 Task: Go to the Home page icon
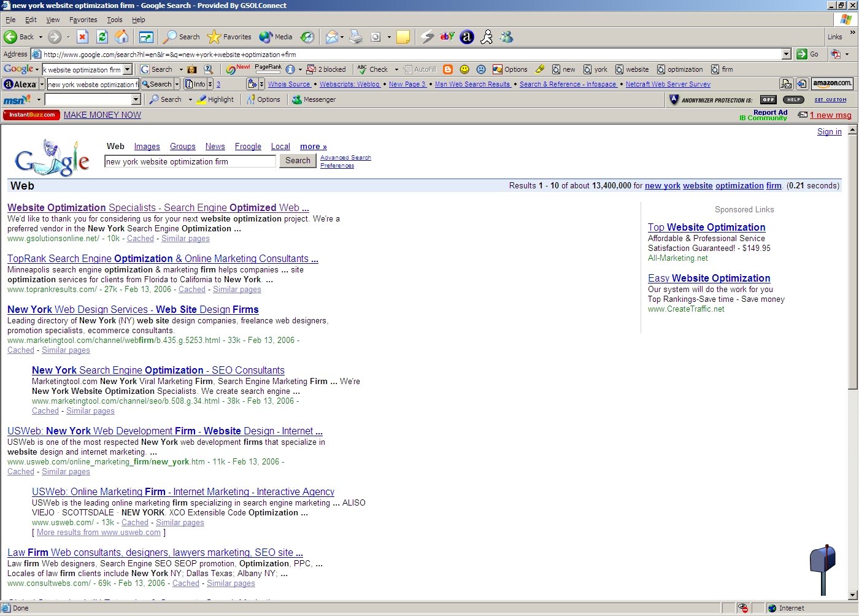(x=122, y=37)
